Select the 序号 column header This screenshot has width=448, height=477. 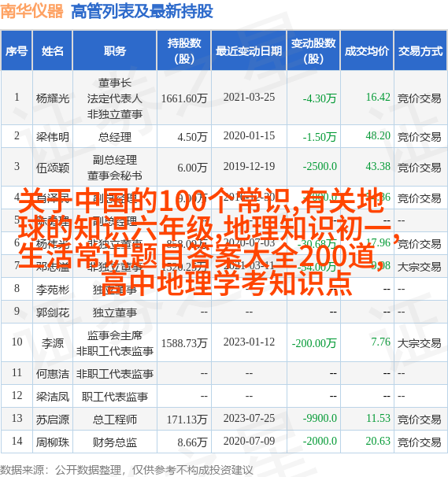pyautogui.click(x=17, y=51)
